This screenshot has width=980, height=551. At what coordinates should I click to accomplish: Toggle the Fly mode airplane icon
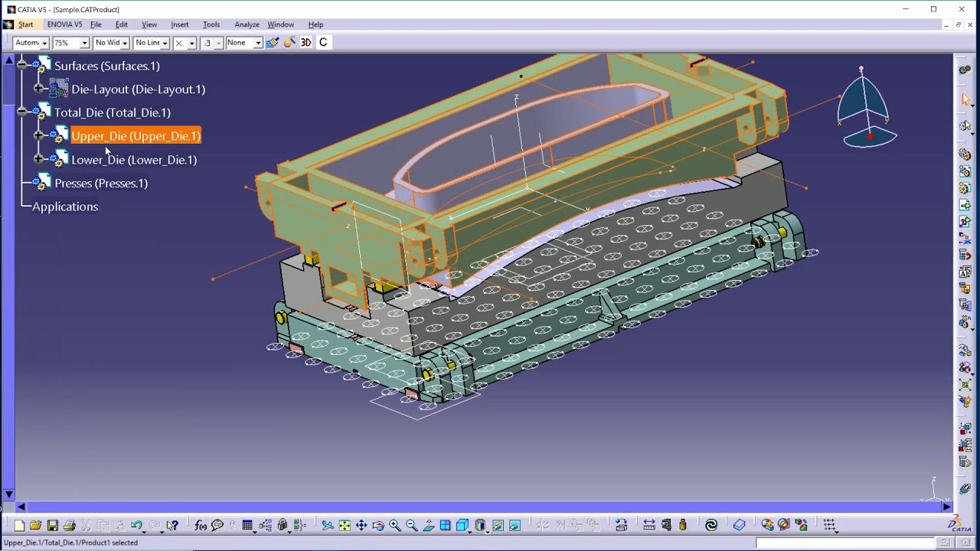click(328, 525)
